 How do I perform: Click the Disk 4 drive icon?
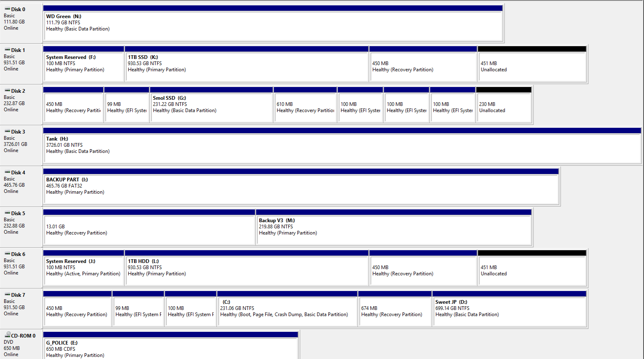7,172
